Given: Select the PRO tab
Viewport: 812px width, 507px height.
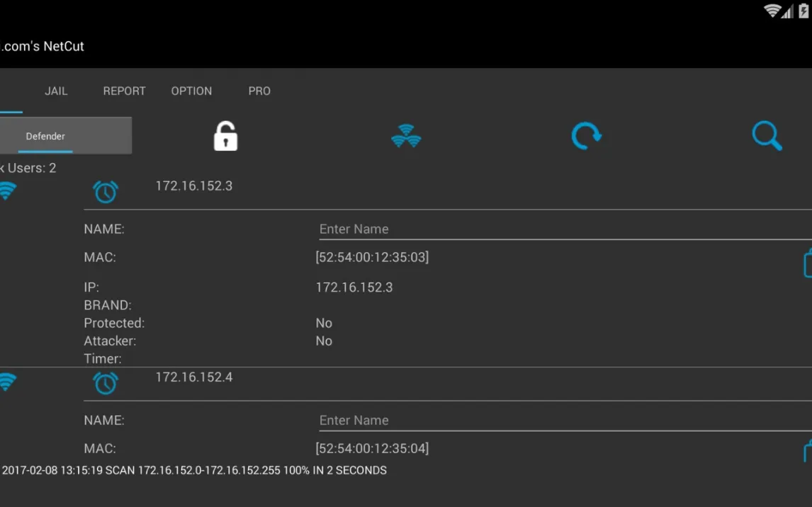Looking at the screenshot, I should tap(259, 91).
